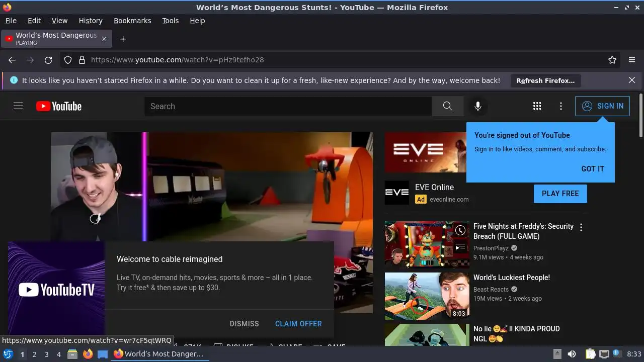Switch to virtual desktop 3
This screenshot has height=362, width=644.
point(47,354)
